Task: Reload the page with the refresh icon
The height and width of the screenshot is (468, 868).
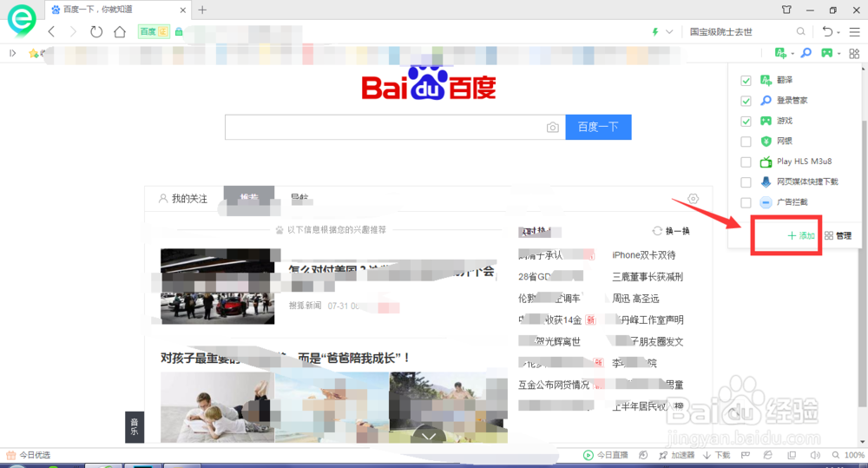Action: (96, 31)
